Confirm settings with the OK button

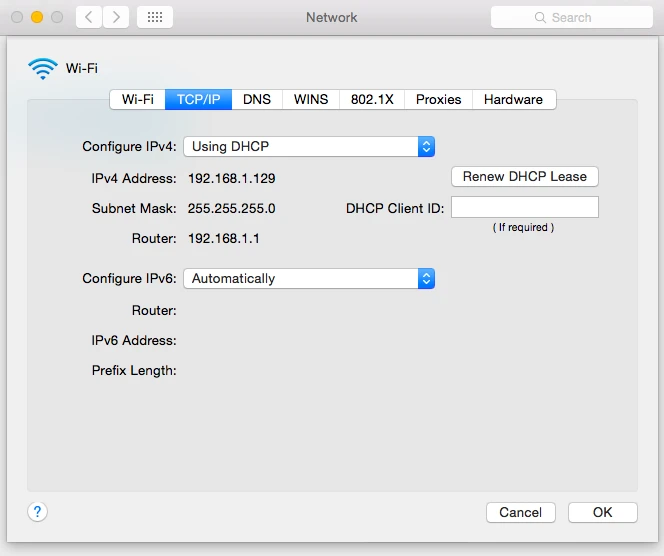[x=602, y=512]
